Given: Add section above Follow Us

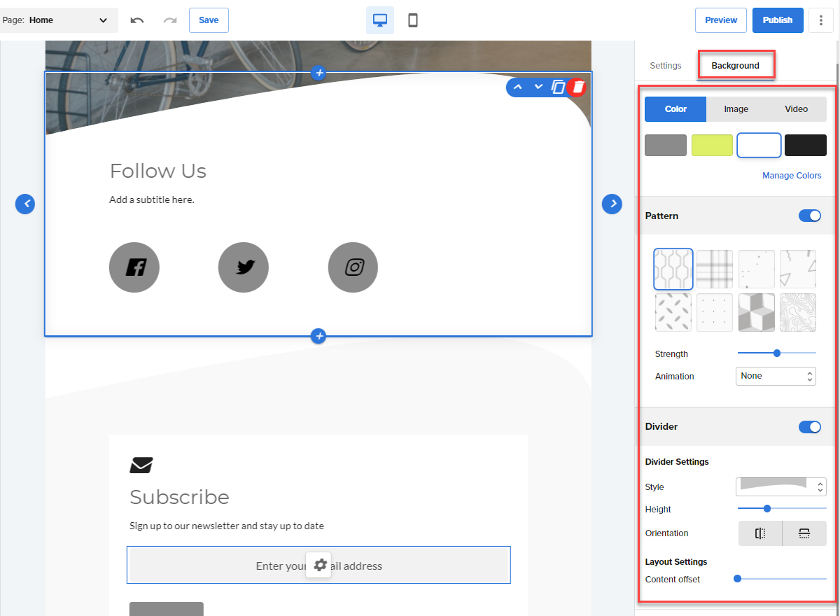Looking at the screenshot, I should (318, 73).
